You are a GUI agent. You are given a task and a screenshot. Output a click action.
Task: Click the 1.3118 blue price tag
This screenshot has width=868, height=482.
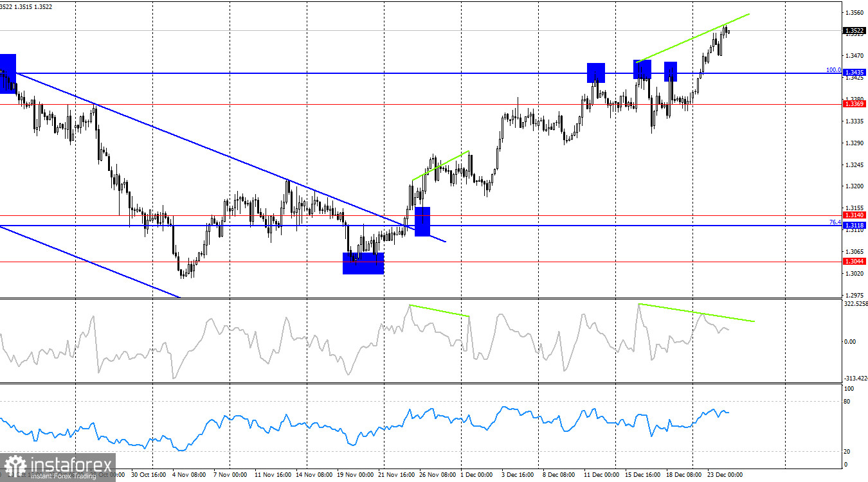coord(855,224)
